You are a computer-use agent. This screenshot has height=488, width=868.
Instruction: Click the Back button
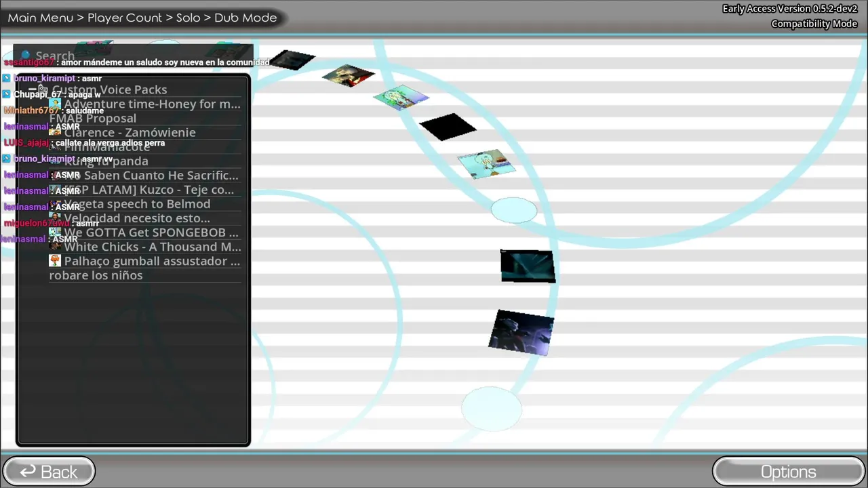click(49, 472)
